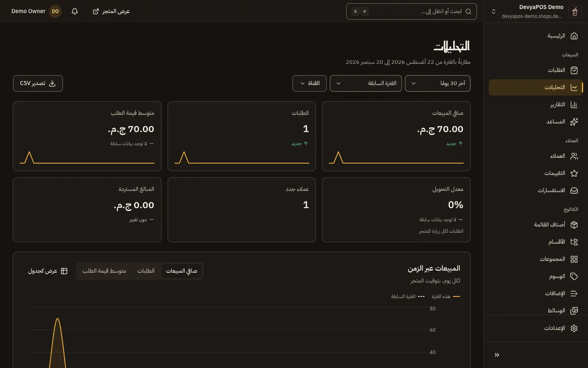Screen dimensions: 588x368
Task: Switch chart to متوسط قيمة الطلب tab
Action: [104, 271]
